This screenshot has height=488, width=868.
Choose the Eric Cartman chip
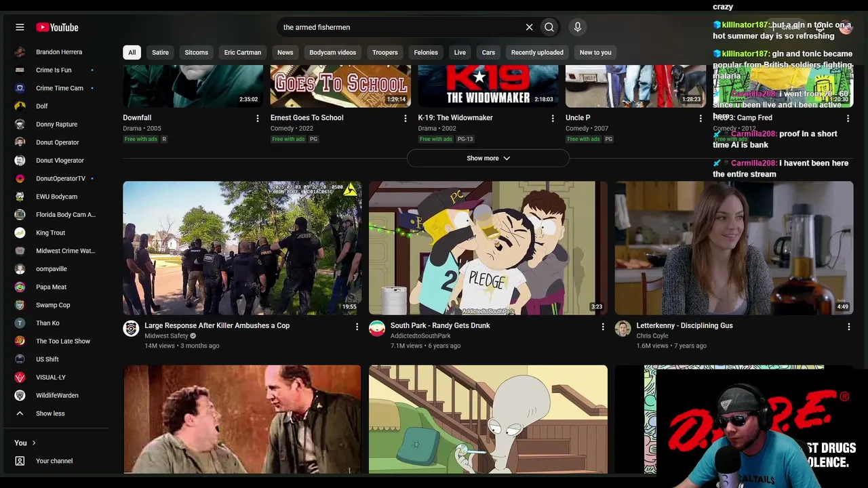(x=243, y=52)
